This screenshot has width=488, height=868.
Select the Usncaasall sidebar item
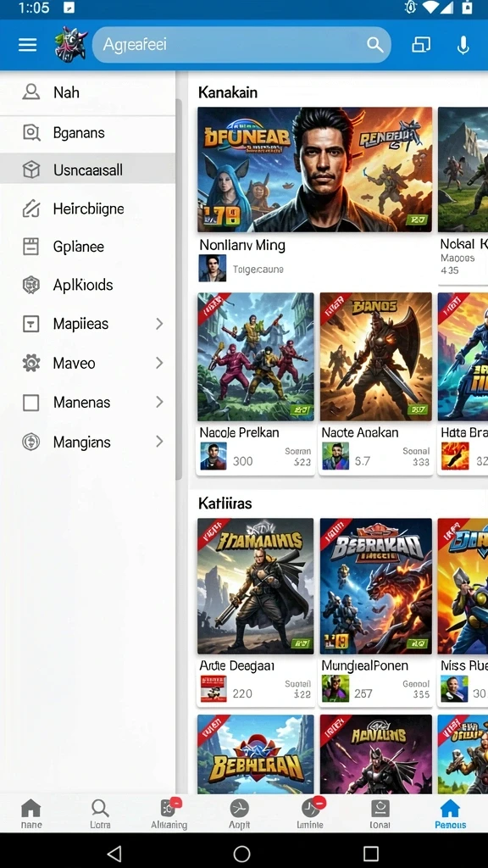point(87,170)
